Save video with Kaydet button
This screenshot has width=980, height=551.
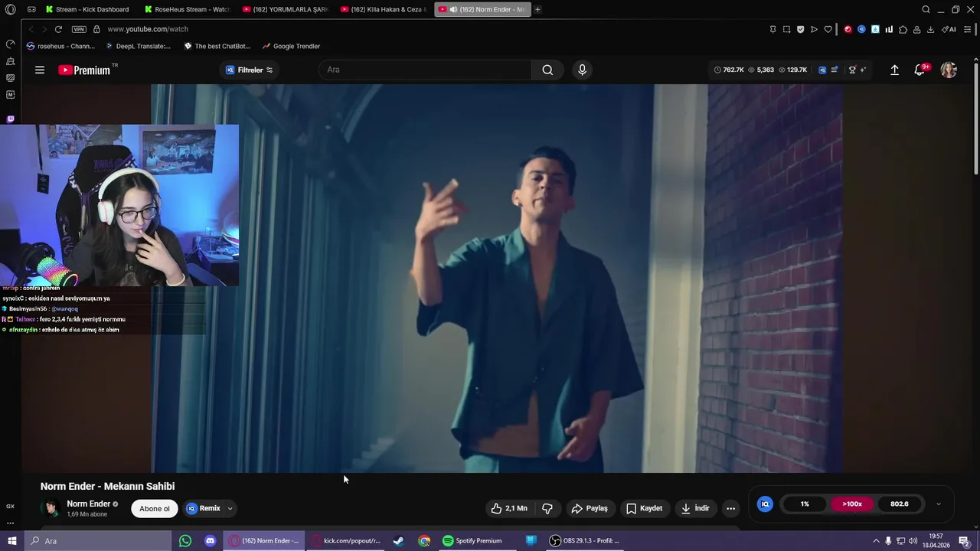pos(644,508)
